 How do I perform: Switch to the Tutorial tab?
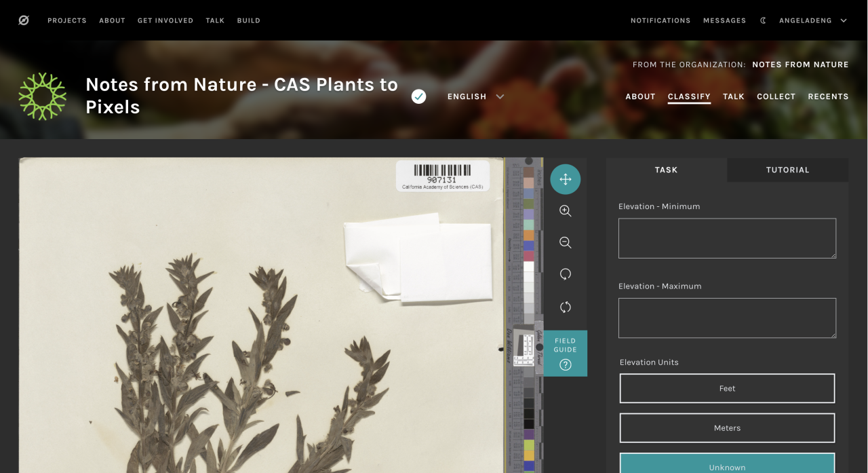pos(787,170)
